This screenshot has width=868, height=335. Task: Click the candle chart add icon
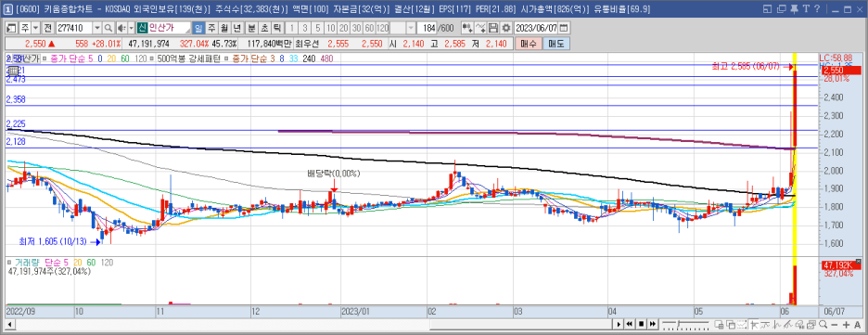(467, 28)
